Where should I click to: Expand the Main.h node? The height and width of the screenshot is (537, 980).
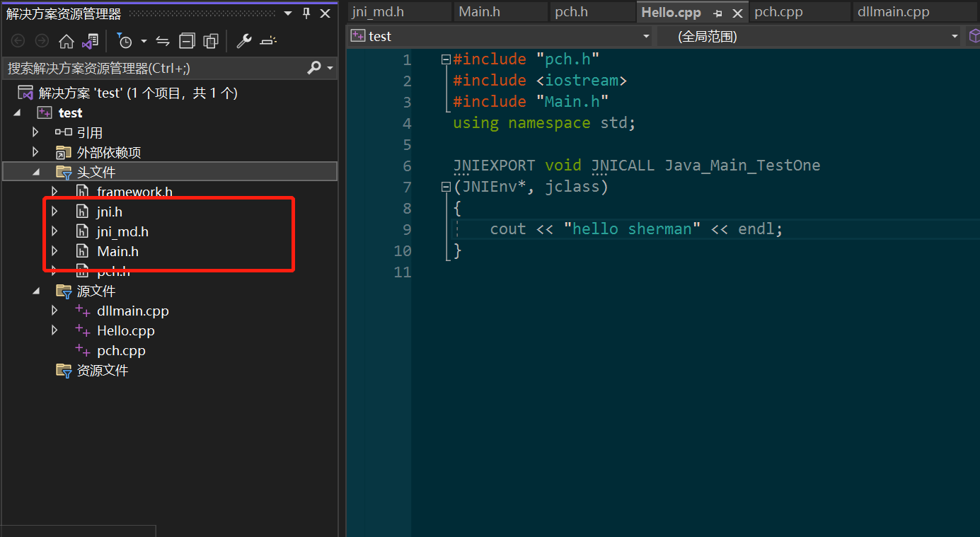54,250
